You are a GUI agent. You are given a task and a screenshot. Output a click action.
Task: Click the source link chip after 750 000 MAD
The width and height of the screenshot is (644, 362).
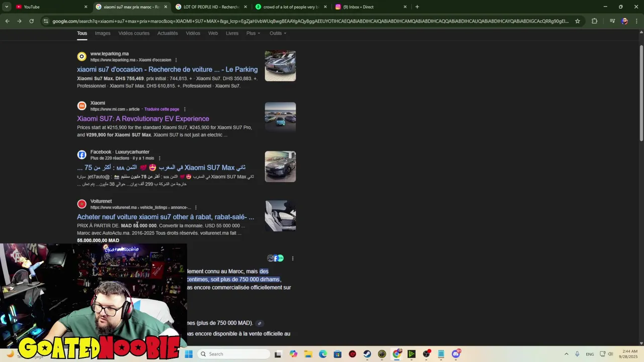tap(260, 323)
